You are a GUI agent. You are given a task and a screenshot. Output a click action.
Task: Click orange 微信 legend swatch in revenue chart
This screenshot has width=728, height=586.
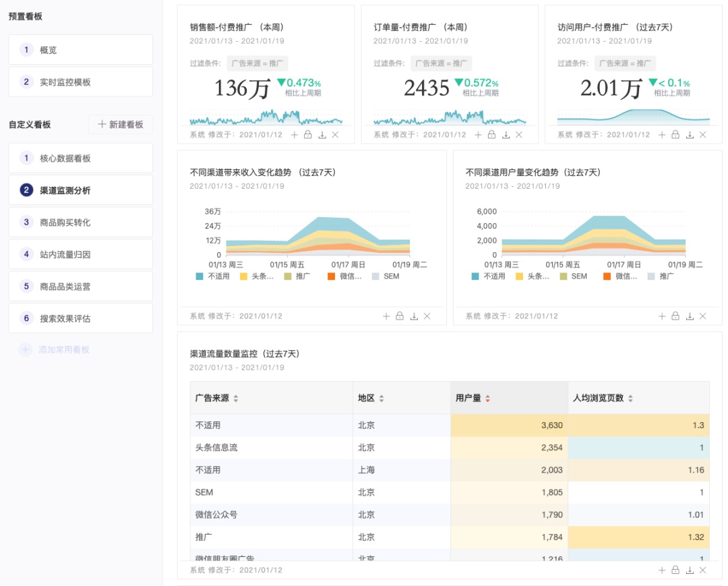(x=331, y=276)
